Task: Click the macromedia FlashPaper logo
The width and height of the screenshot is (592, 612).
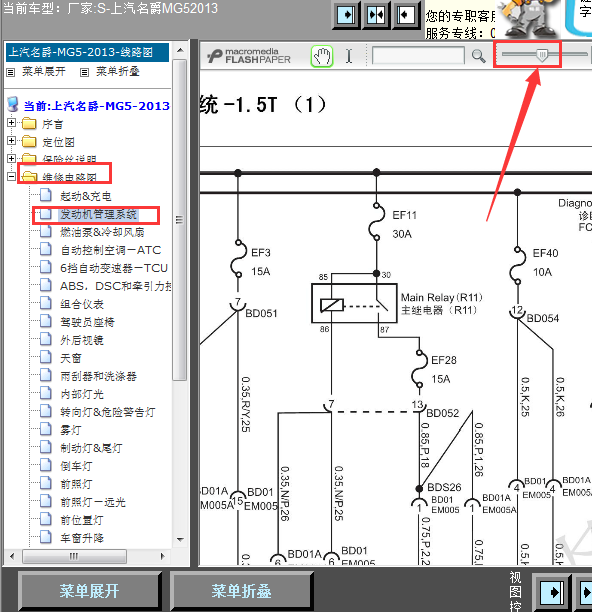Action: click(249, 56)
